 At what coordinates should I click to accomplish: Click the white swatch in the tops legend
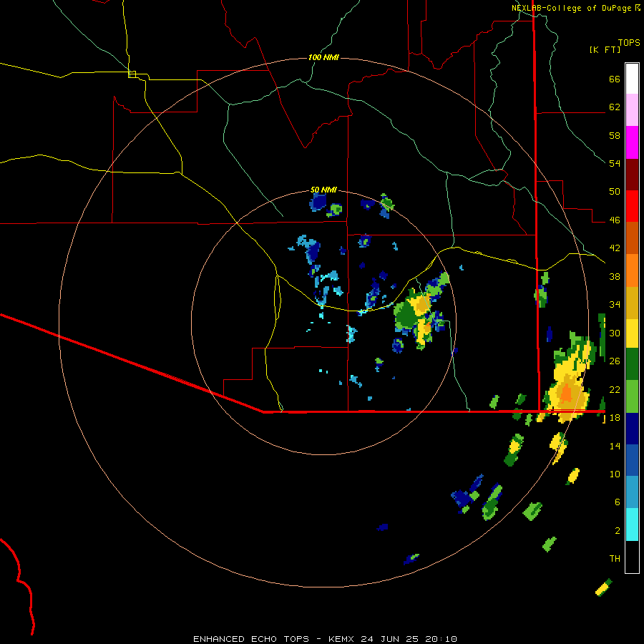pos(632,79)
